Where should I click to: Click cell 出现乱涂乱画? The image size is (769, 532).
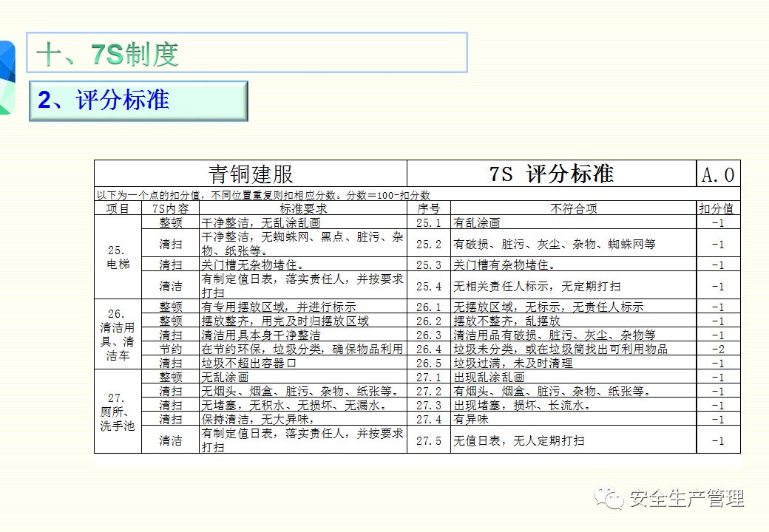point(573,377)
